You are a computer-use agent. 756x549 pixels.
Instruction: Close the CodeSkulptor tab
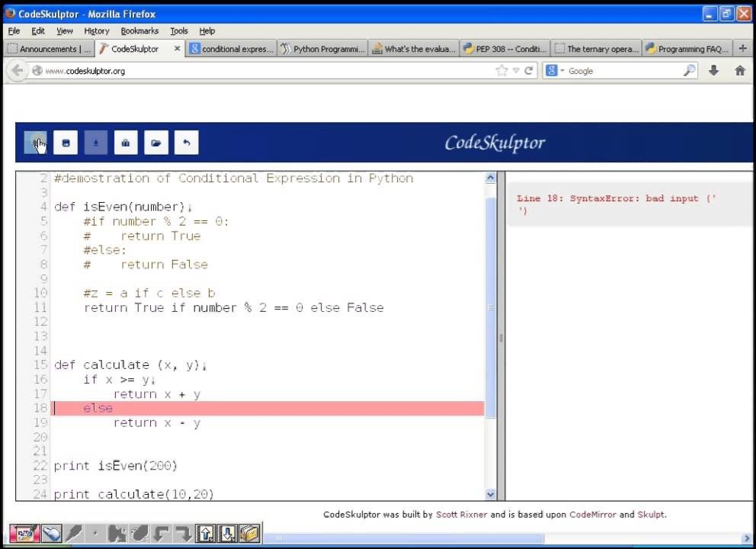[177, 49]
